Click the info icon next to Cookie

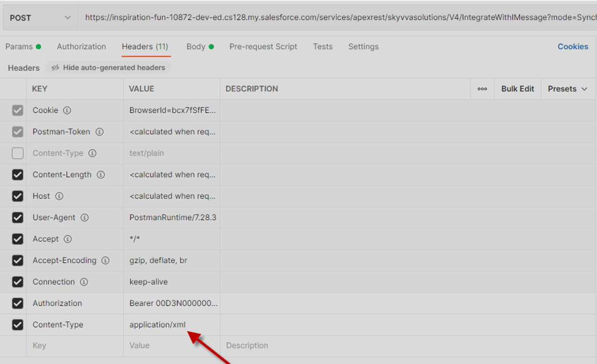(67, 111)
